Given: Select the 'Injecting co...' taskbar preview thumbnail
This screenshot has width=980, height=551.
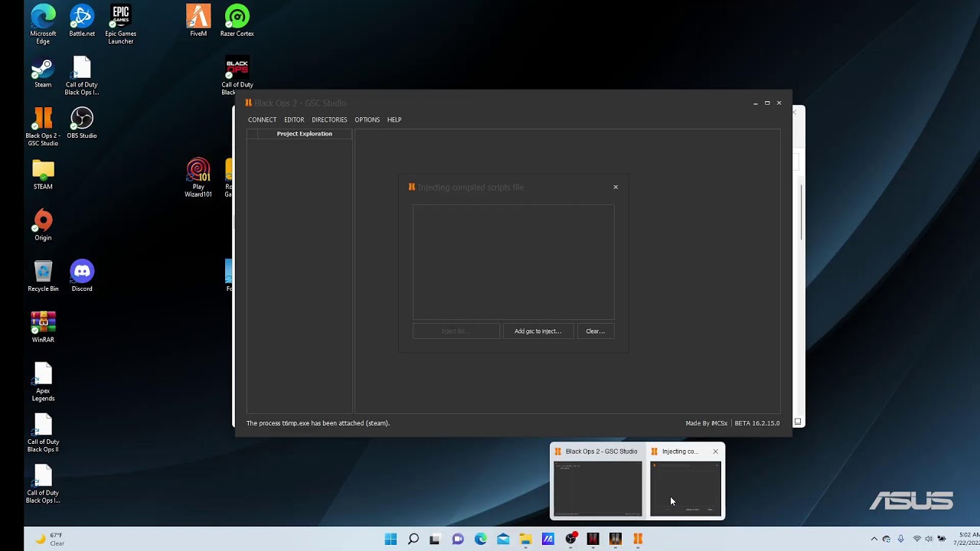Looking at the screenshot, I should click(x=685, y=481).
